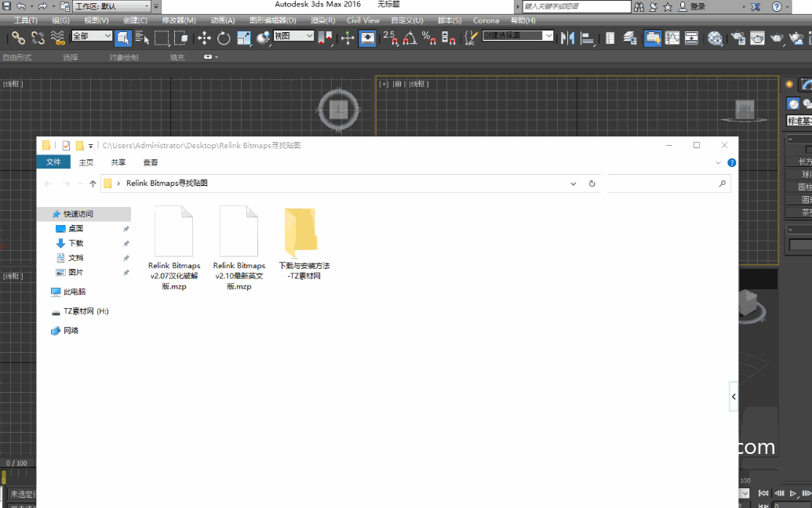Open the 渲染(R) menu
Image resolution: width=812 pixels, height=508 pixels.
coord(322,20)
